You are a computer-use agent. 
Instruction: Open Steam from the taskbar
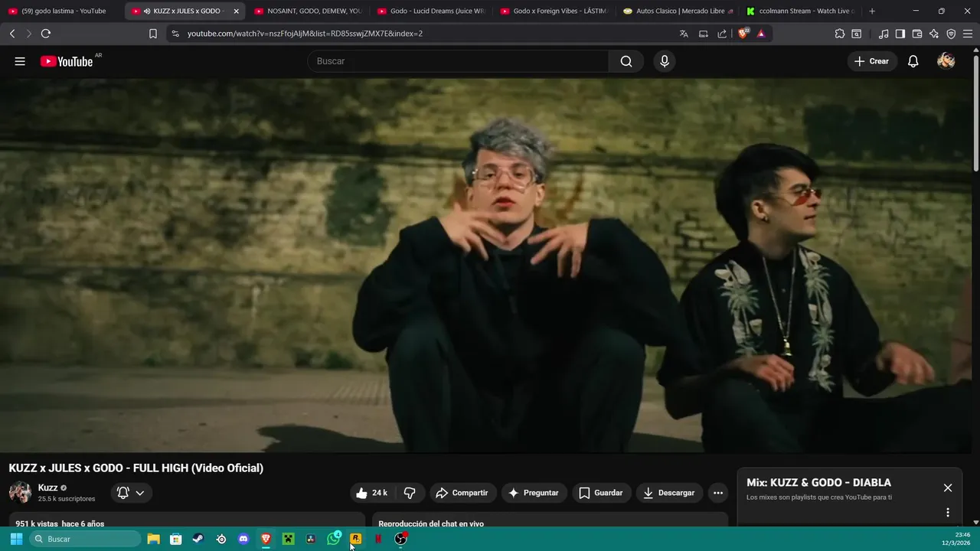point(198,539)
